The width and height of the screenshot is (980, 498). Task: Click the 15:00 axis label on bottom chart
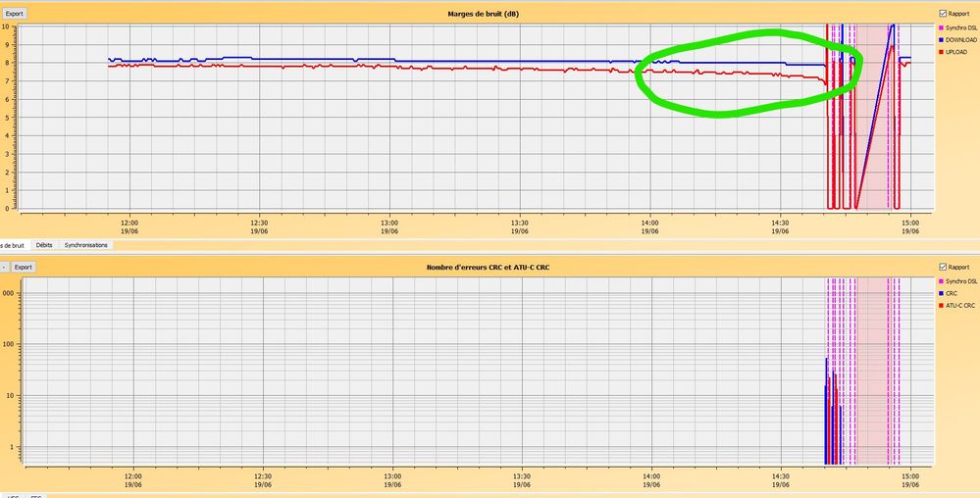910,480
